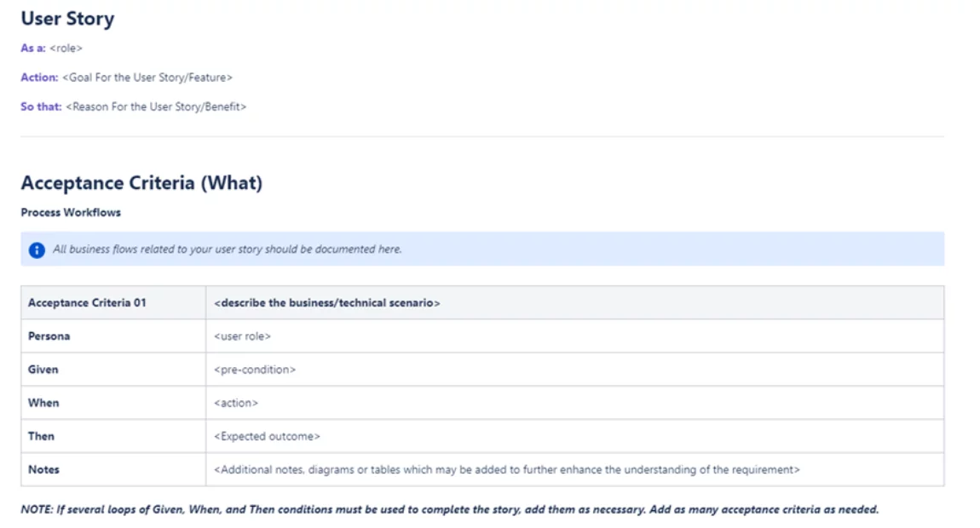The image size is (980, 528).
Task: Click the Process Workflows subheading
Action: click(71, 213)
